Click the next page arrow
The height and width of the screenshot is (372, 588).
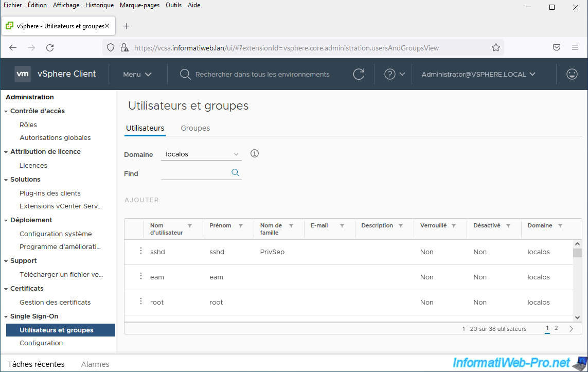click(571, 328)
